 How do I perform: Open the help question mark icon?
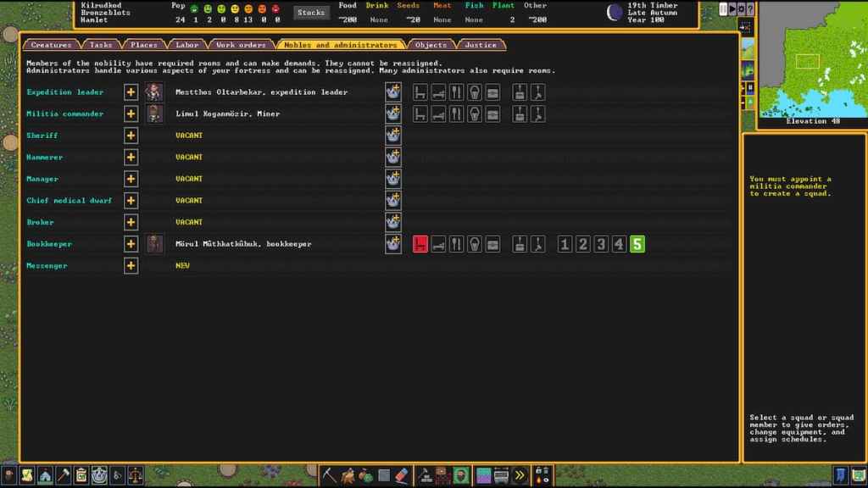coord(750,9)
